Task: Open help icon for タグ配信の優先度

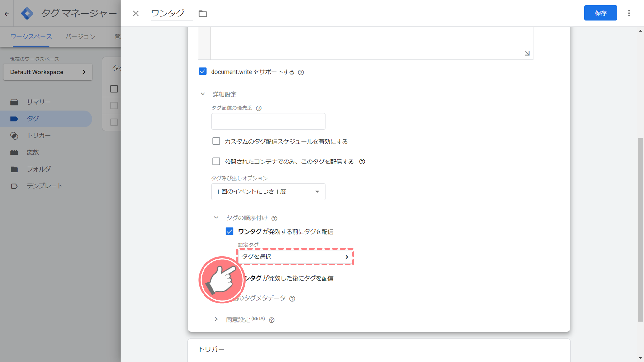Action: click(259, 108)
